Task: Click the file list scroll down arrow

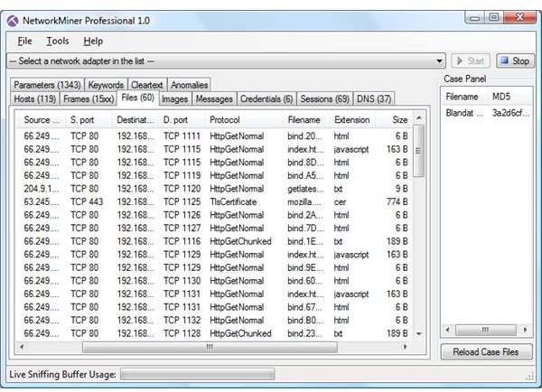Action: point(419,334)
